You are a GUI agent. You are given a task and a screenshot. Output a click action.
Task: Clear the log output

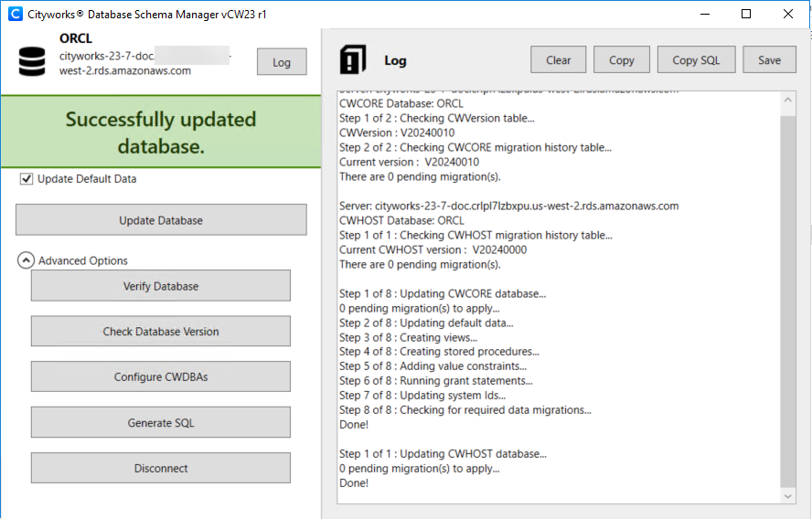(559, 60)
